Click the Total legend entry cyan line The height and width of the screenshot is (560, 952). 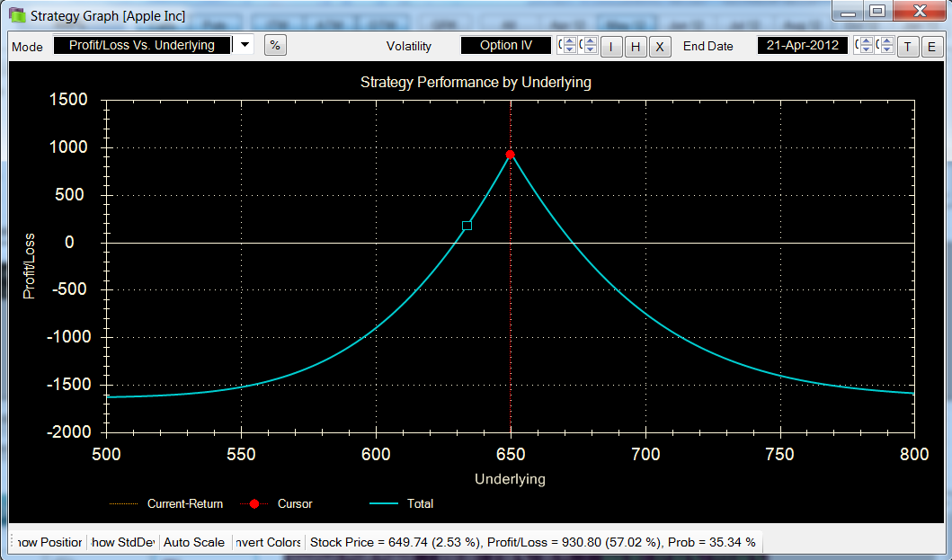pos(384,503)
